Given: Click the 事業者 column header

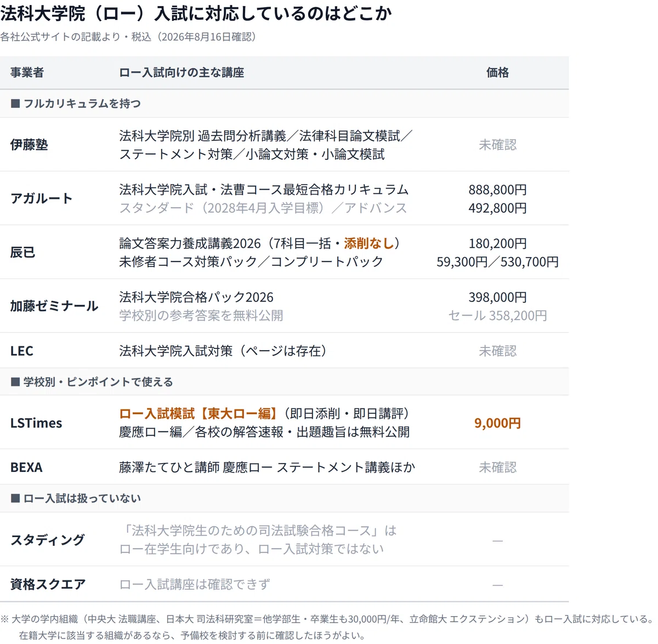Looking at the screenshot, I should point(27,72).
